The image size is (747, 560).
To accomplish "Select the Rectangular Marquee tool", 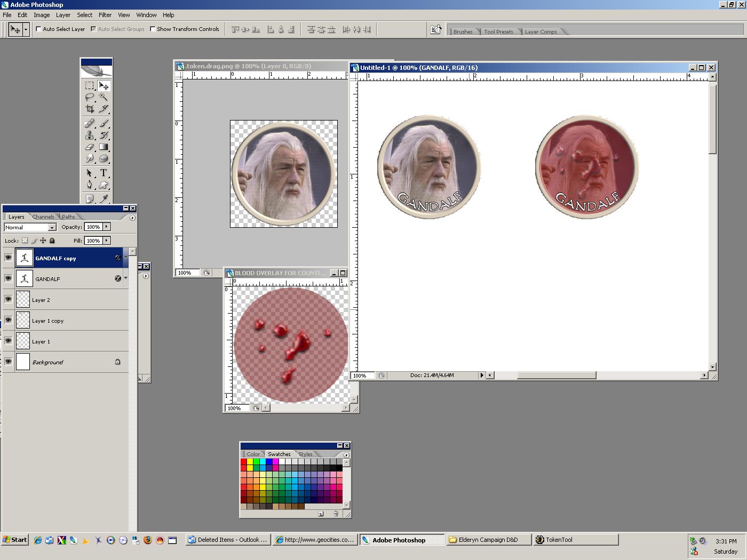I will [x=90, y=86].
